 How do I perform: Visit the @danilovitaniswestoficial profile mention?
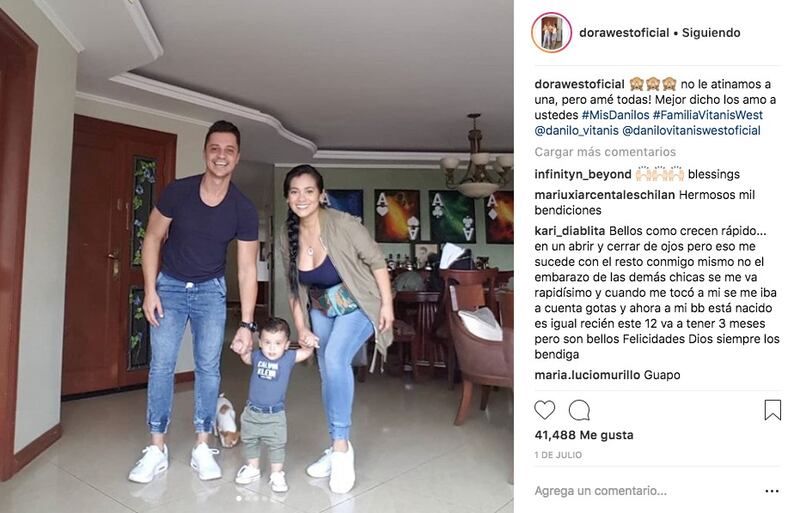coord(691,130)
